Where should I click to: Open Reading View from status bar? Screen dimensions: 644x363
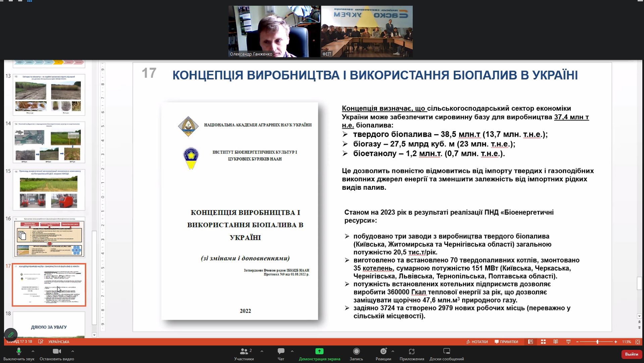(555, 342)
